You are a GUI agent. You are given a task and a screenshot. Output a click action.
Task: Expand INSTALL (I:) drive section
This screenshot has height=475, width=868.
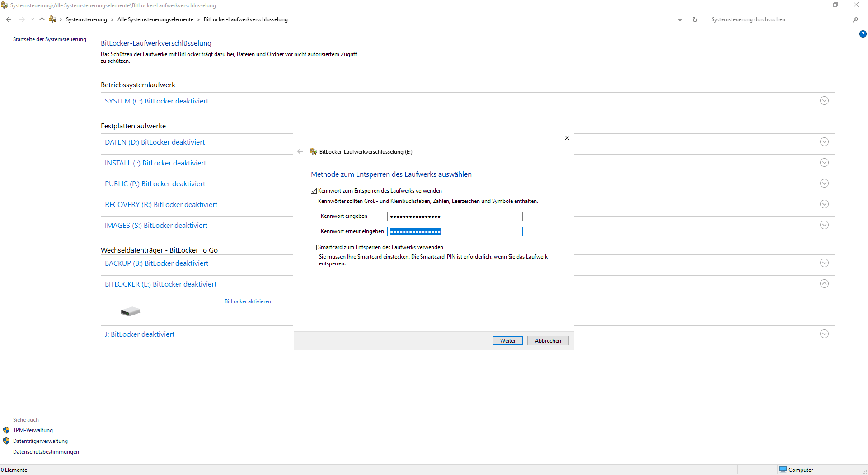(x=824, y=163)
